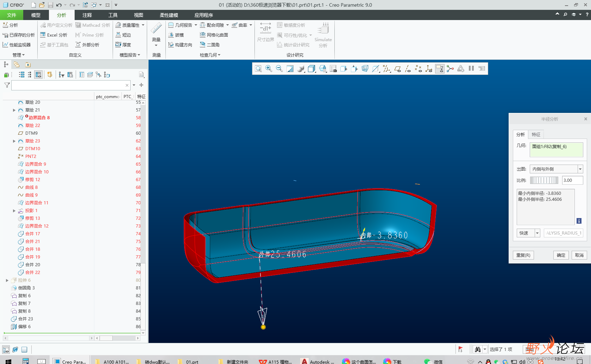Switch to the 视图 ribbon tab
Screen dimensions: 591x364
138,15
